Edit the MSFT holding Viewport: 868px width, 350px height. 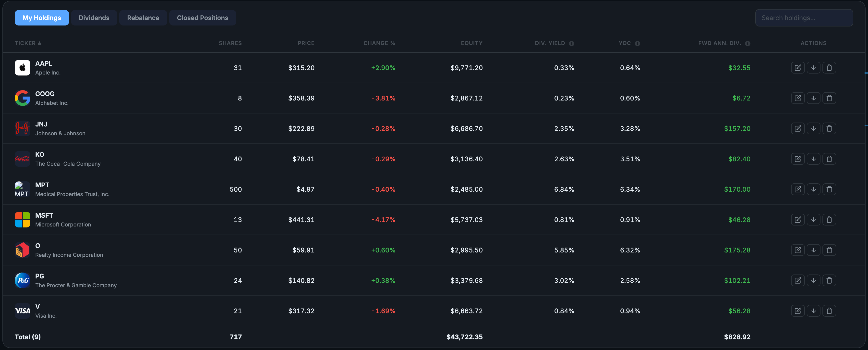[x=797, y=220]
